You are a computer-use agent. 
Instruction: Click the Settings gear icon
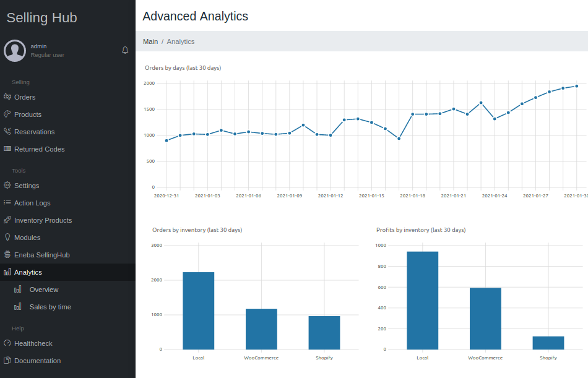[x=7, y=185]
